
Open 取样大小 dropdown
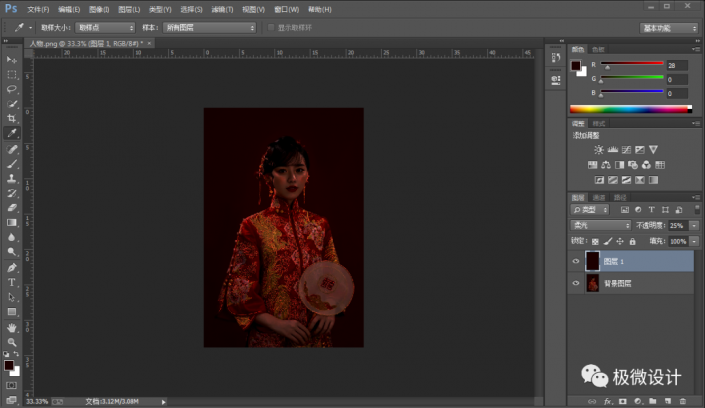tap(105, 28)
